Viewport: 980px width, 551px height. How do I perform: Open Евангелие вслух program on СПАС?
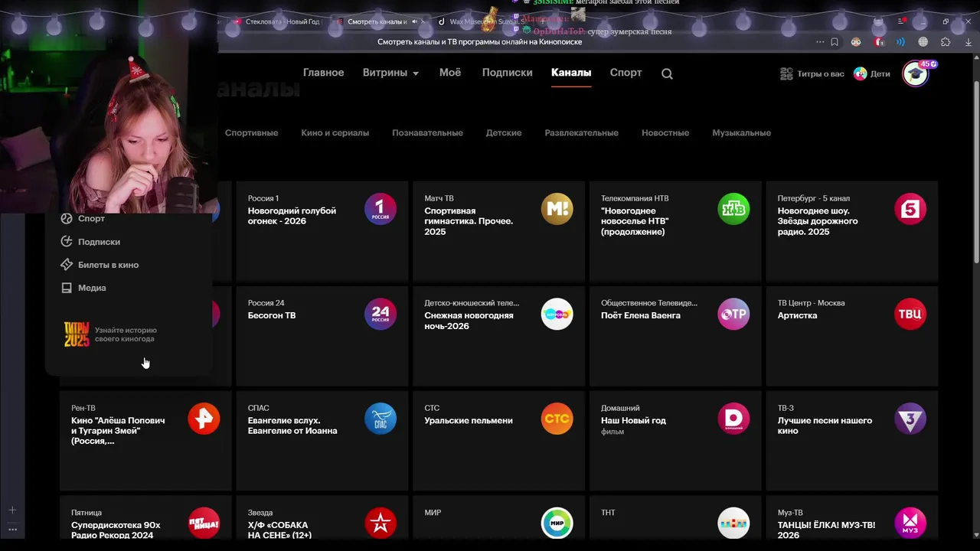tap(292, 425)
